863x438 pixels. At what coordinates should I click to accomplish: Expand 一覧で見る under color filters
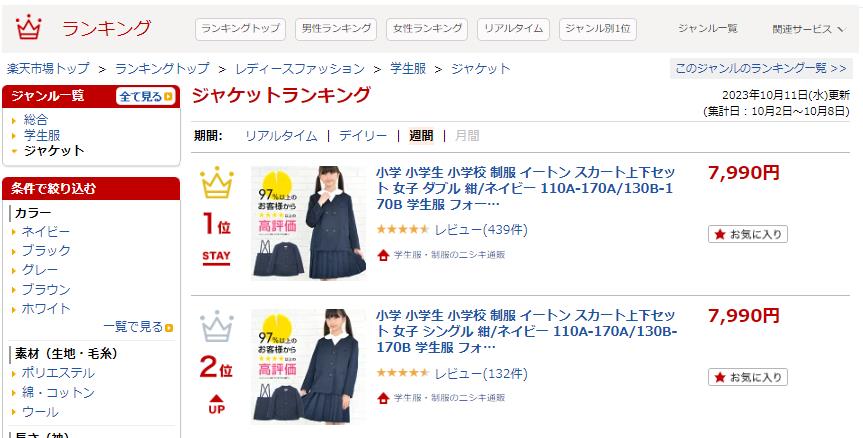click(x=138, y=327)
